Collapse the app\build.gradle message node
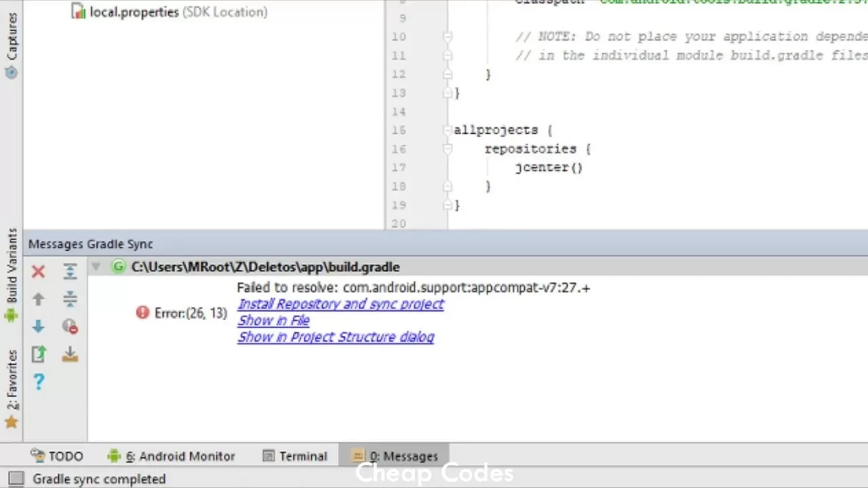The image size is (868, 488). tap(96, 266)
